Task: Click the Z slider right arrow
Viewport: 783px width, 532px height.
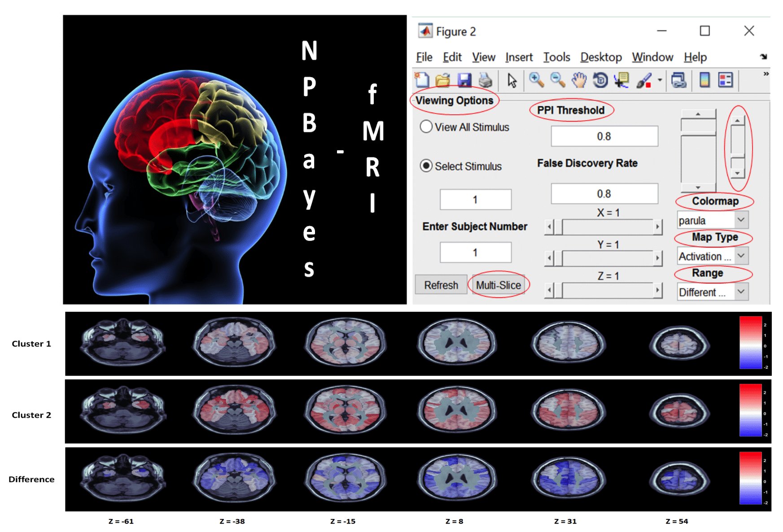Action: coord(658,290)
